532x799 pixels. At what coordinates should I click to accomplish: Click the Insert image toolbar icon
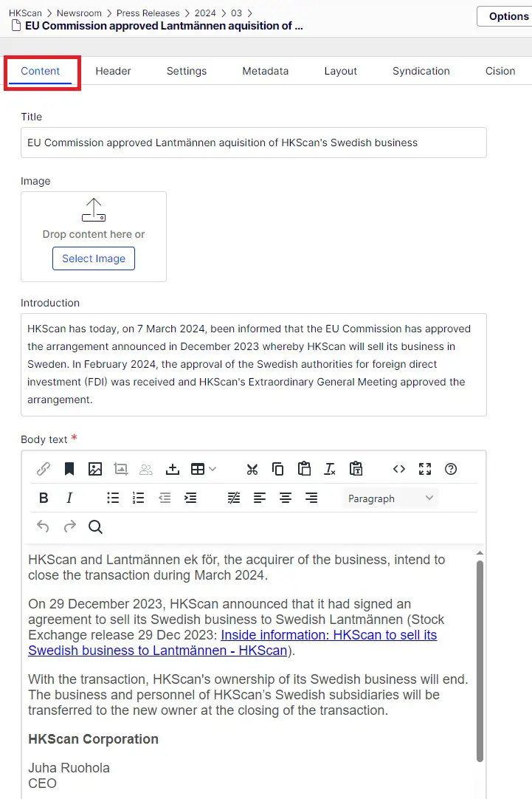[x=95, y=469]
